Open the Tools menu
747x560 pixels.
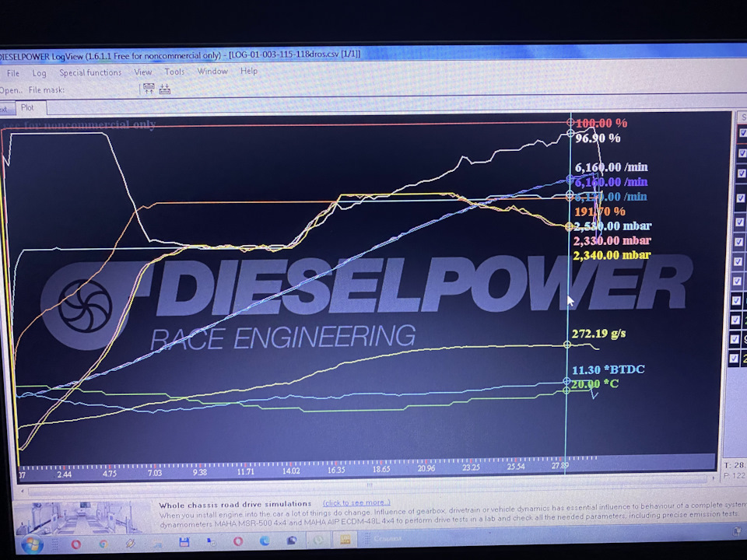tap(174, 72)
